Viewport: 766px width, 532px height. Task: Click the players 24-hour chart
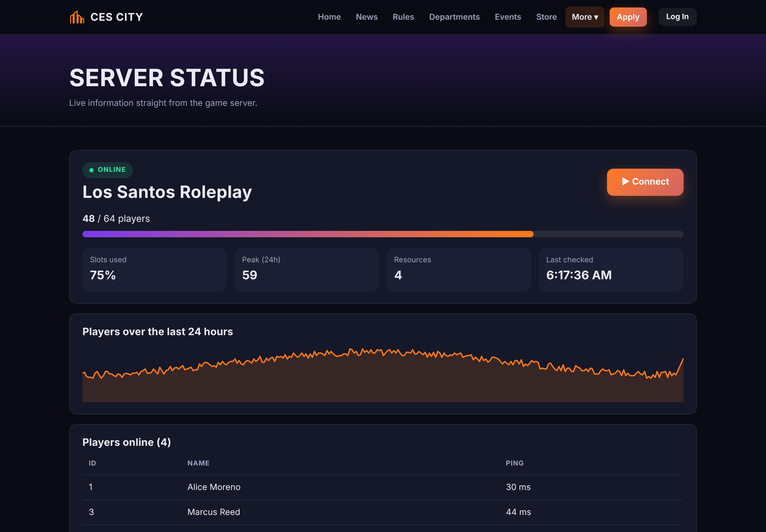[x=383, y=375]
